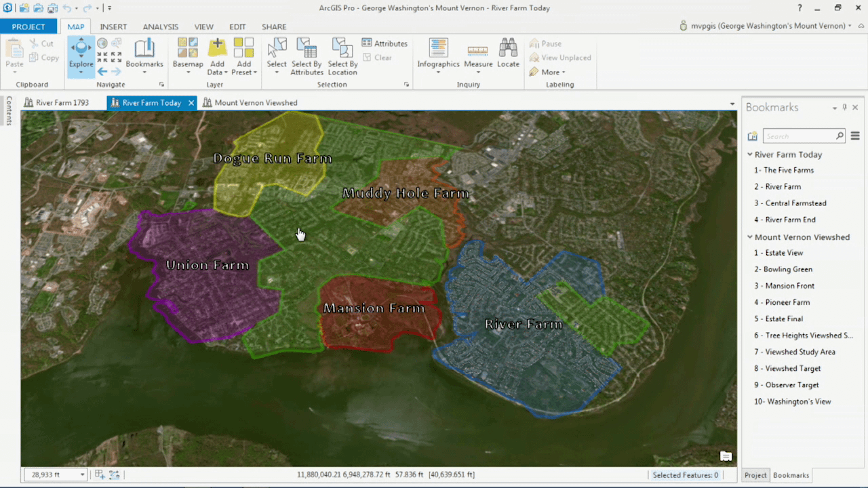Switch to the VIEW ribbon tab
The height and width of the screenshot is (488, 868).
[x=204, y=26]
